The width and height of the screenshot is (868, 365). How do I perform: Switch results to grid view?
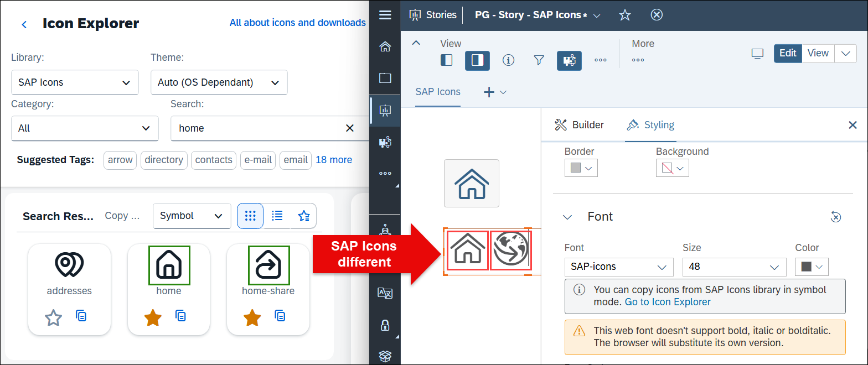(x=250, y=216)
